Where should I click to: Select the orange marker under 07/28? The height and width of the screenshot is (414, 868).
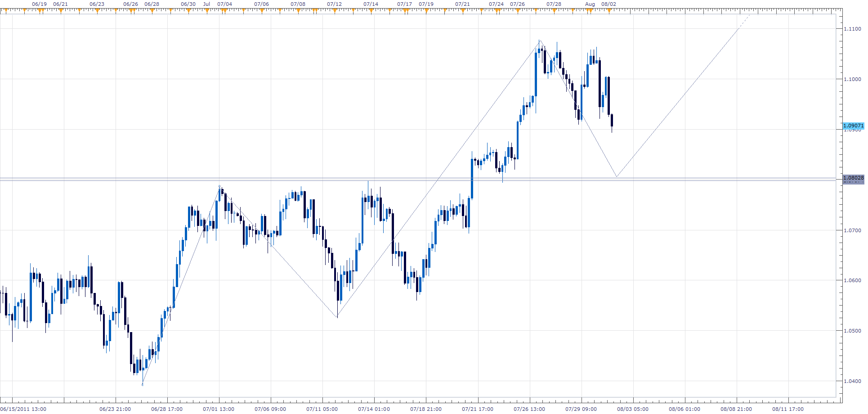pyautogui.click(x=554, y=11)
